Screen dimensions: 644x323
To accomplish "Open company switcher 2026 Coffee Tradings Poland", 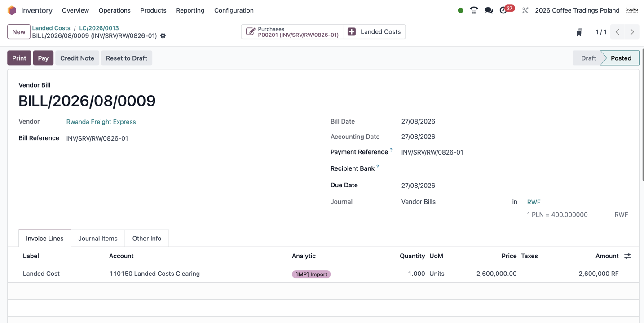I will [x=577, y=10].
